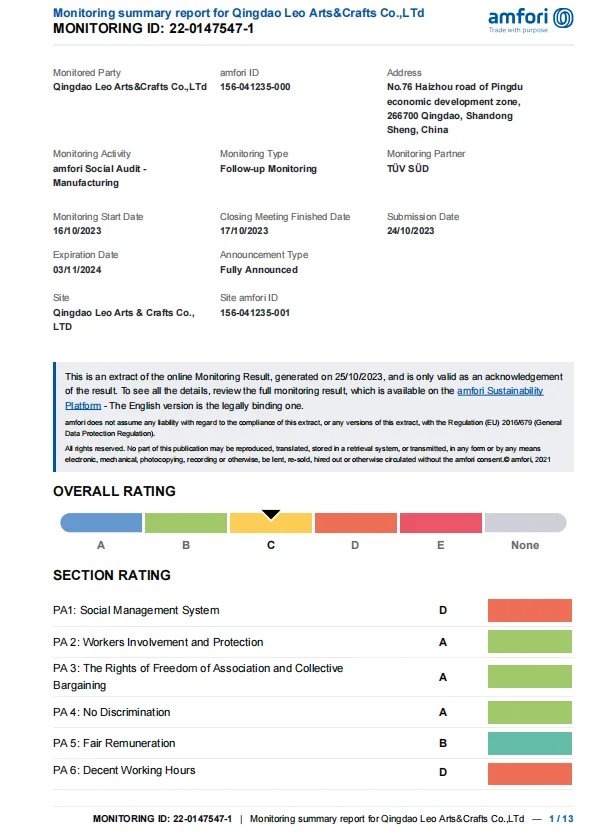Click the PA 6 Decent Working Hours color block
The height and width of the screenshot is (836, 607).
pyautogui.click(x=530, y=774)
